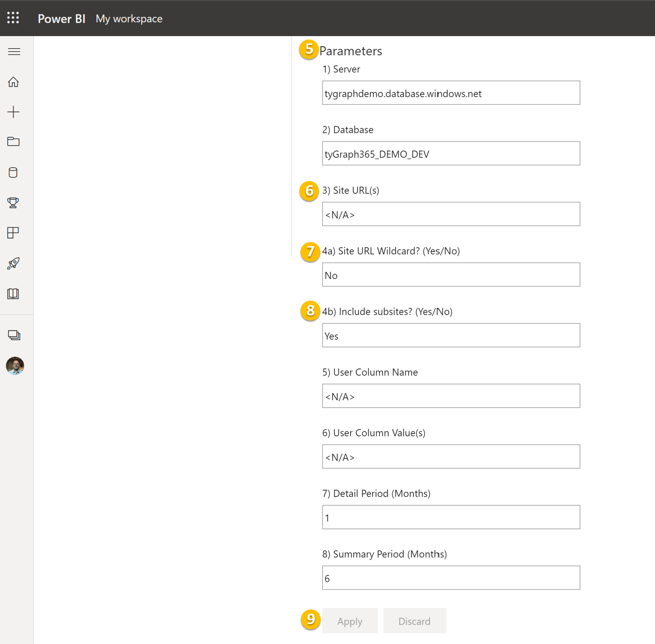Select the Site URL(s) input field
Viewport: 655px width, 644px height.
coord(451,214)
